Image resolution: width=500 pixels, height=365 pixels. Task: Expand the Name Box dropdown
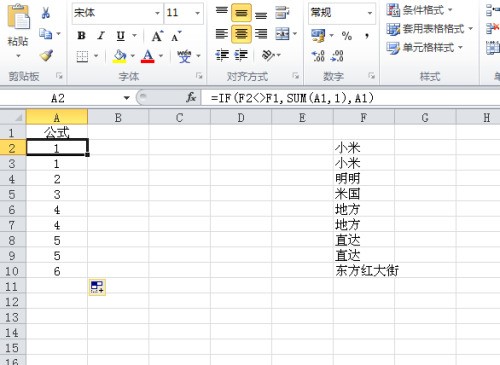(x=126, y=98)
